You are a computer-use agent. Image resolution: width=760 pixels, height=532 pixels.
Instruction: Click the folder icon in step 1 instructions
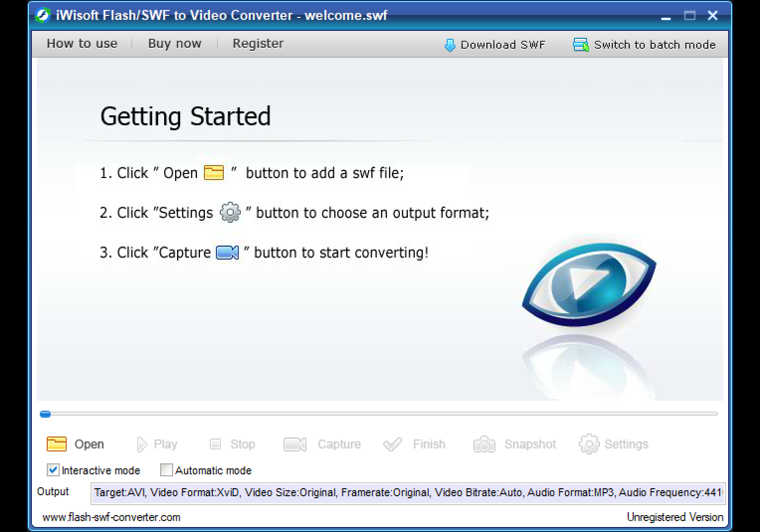pos(214,173)
